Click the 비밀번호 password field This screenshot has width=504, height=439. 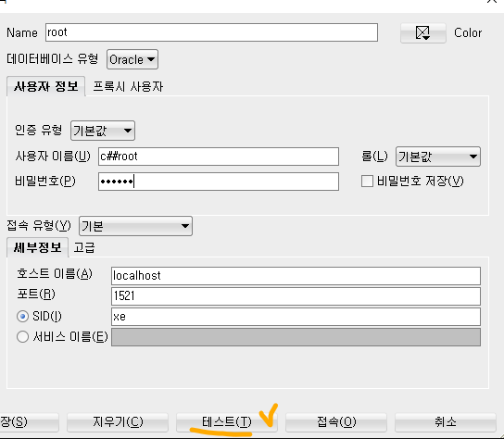pos(219,182)
